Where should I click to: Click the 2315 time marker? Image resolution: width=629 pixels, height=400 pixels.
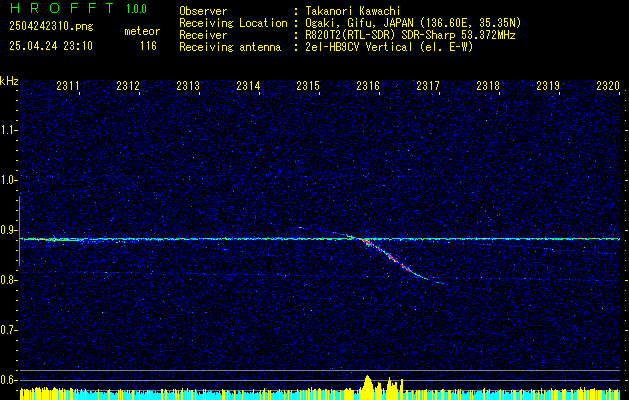tap(308, 86)
